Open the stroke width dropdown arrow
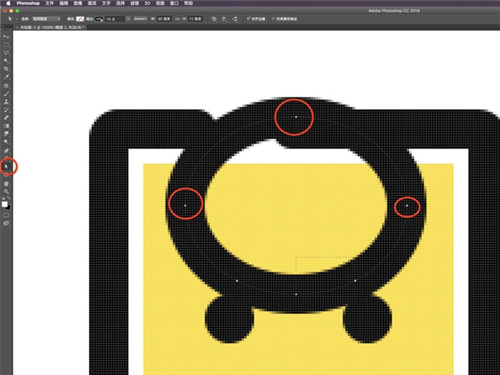500x375 pixels. point(128,19)
